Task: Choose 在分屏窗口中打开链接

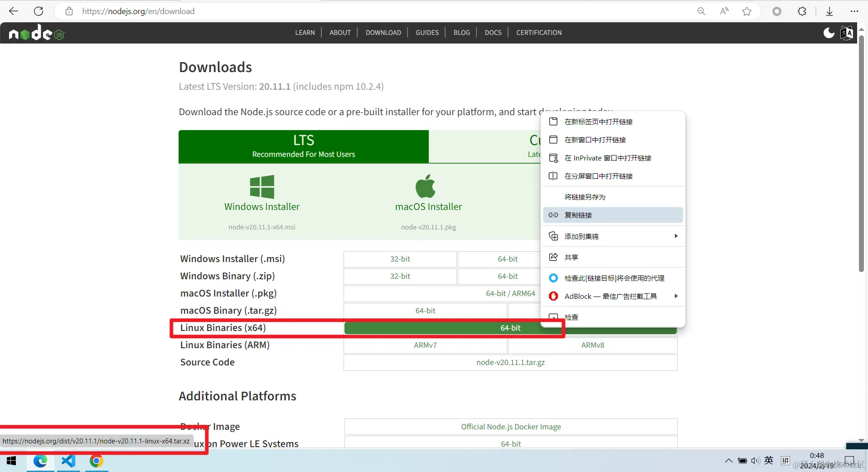Action: pyautogui.click(x=613, y=176)
